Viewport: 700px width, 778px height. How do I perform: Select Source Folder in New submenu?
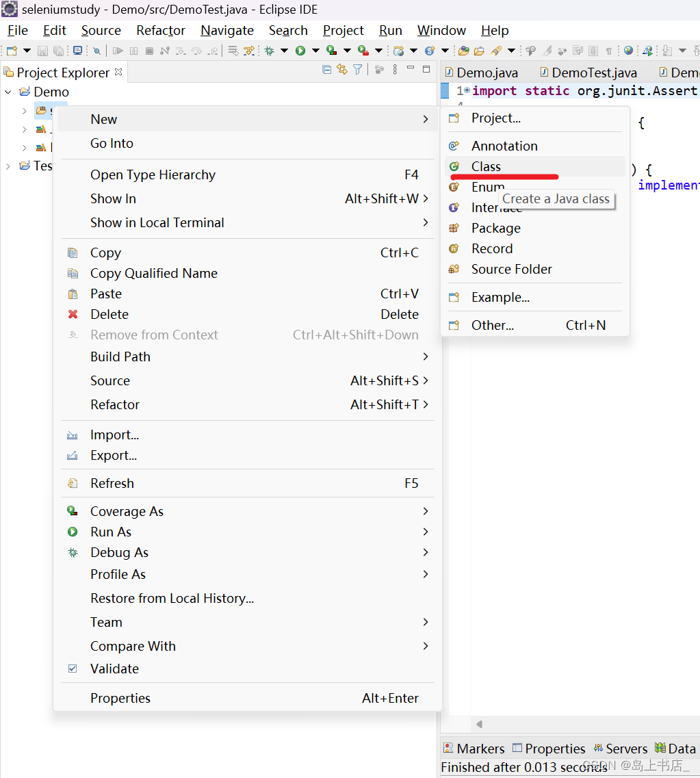point(535,269)
